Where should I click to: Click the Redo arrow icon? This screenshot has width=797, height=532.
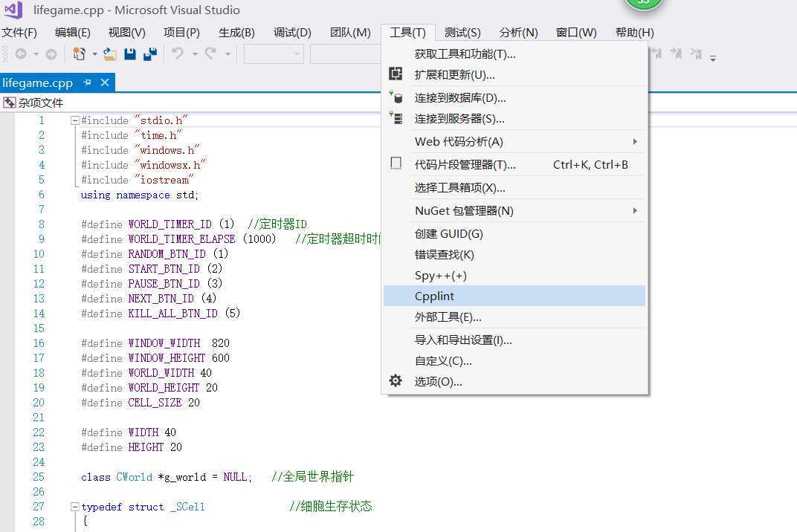[211, 53]
